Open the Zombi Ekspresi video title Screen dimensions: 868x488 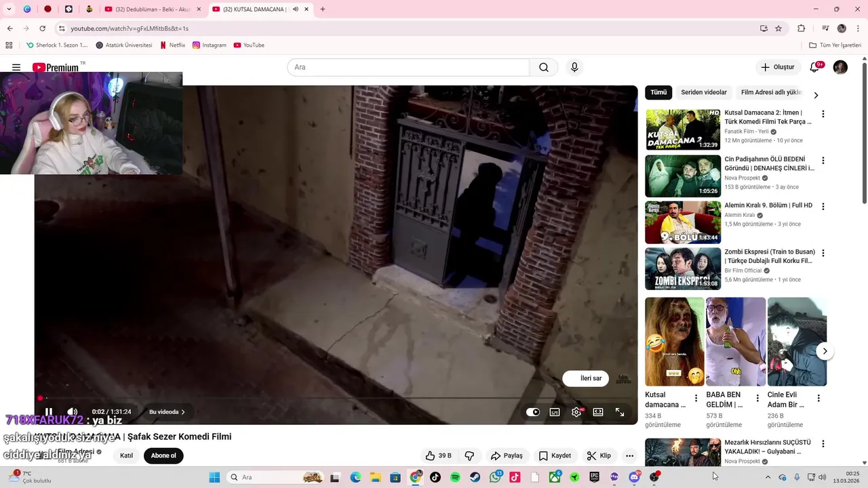tap(770, 256)
